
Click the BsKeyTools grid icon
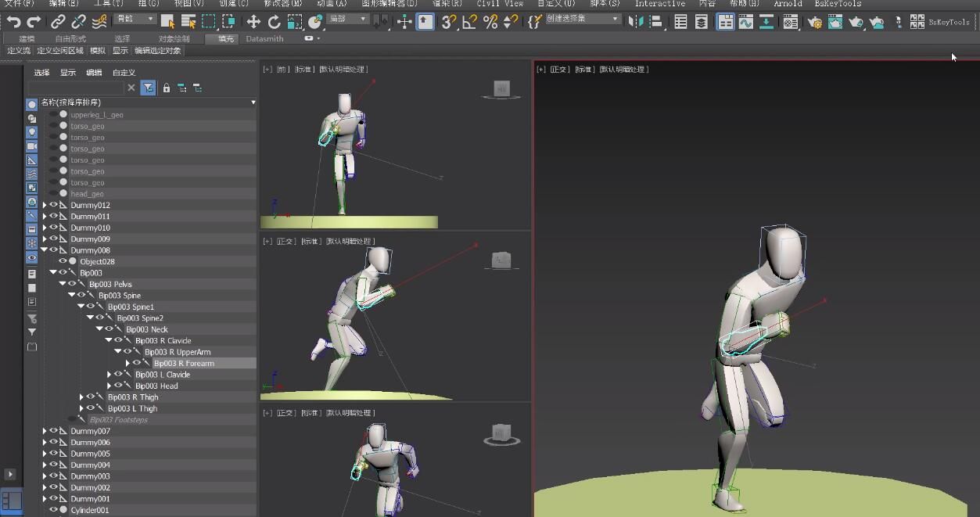[917, 22]
